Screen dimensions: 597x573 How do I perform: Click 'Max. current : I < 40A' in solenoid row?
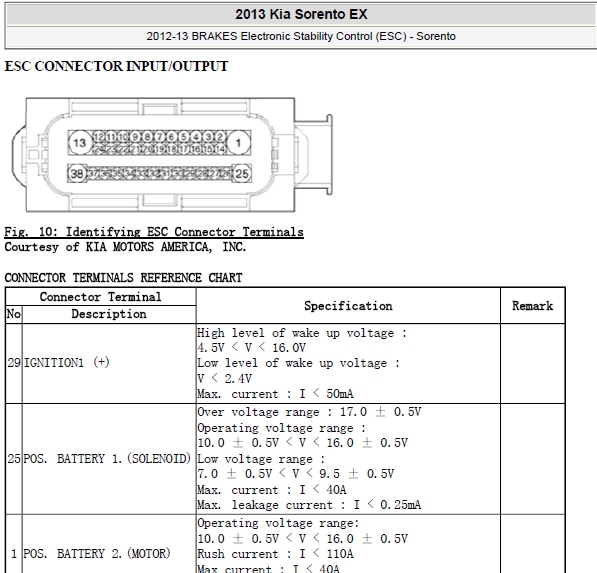[272, 490]
